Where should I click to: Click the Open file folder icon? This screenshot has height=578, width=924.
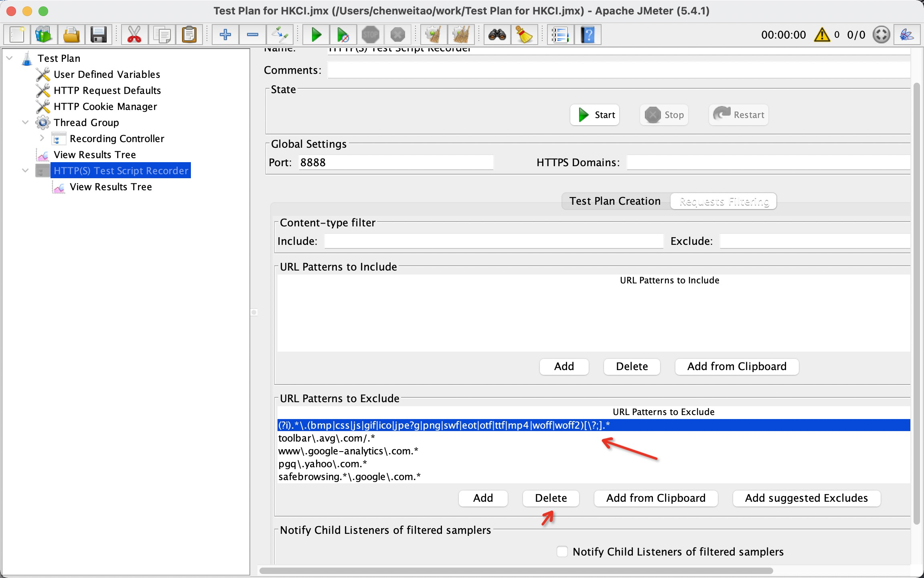click(x=71, y=35)
